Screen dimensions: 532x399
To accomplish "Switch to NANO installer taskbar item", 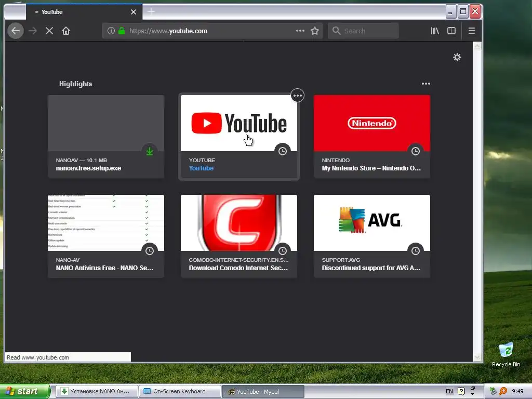I will pos(97,391).
